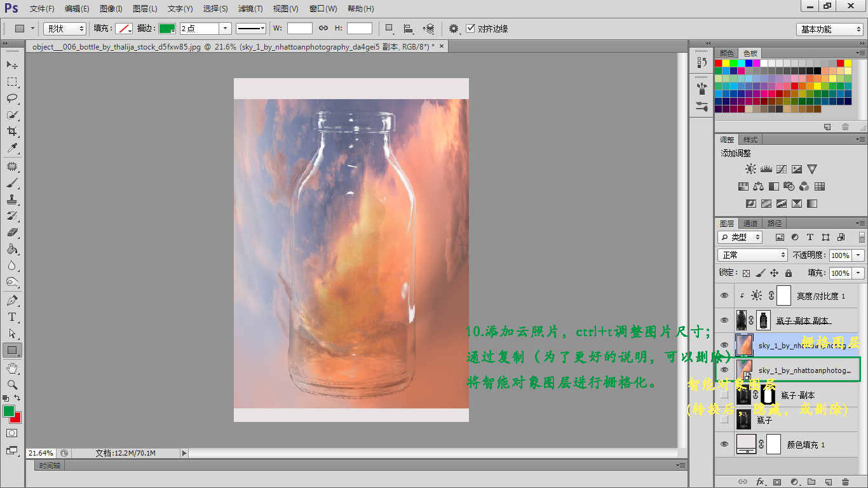The width and height of the screenshot is (868, 488).
Task: Select the Clone Stamp tool
Action: (x=12, y=200)
